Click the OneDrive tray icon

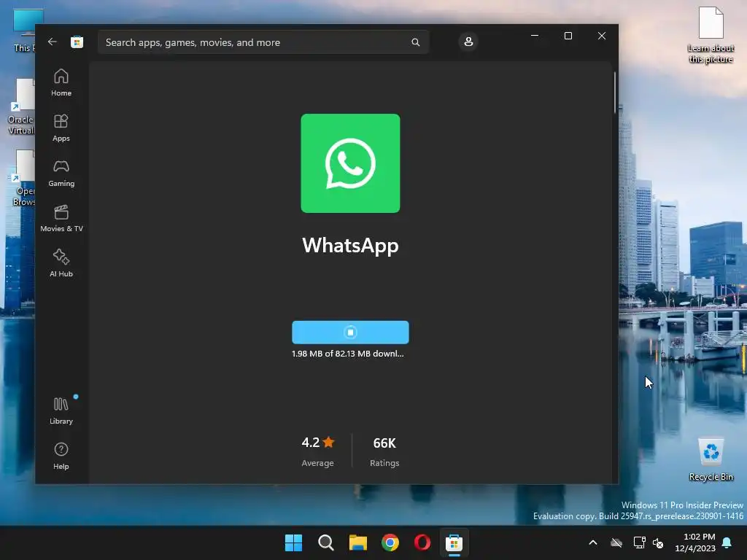pyautogui.click(x=616, y=542)
